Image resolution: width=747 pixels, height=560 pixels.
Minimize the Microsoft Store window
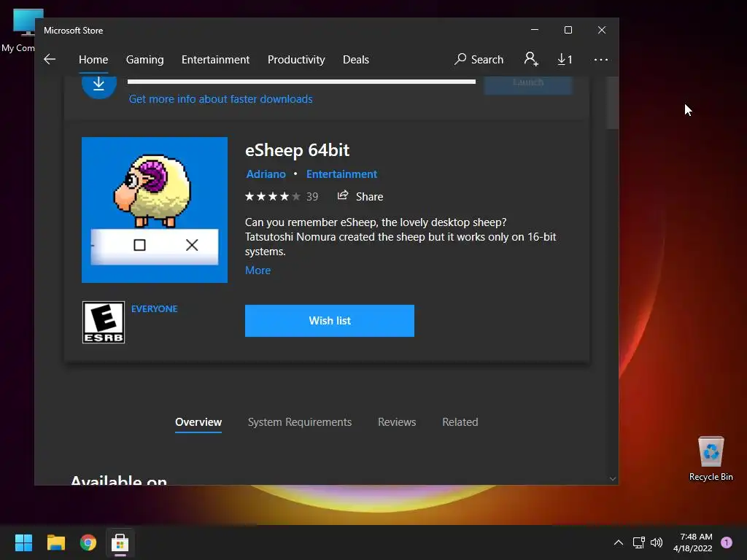535,30
